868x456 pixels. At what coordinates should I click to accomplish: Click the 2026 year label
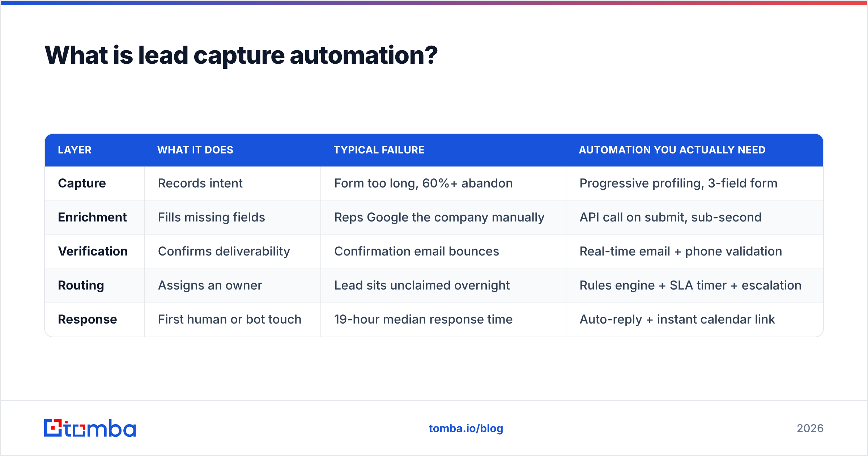click(810, 428)
